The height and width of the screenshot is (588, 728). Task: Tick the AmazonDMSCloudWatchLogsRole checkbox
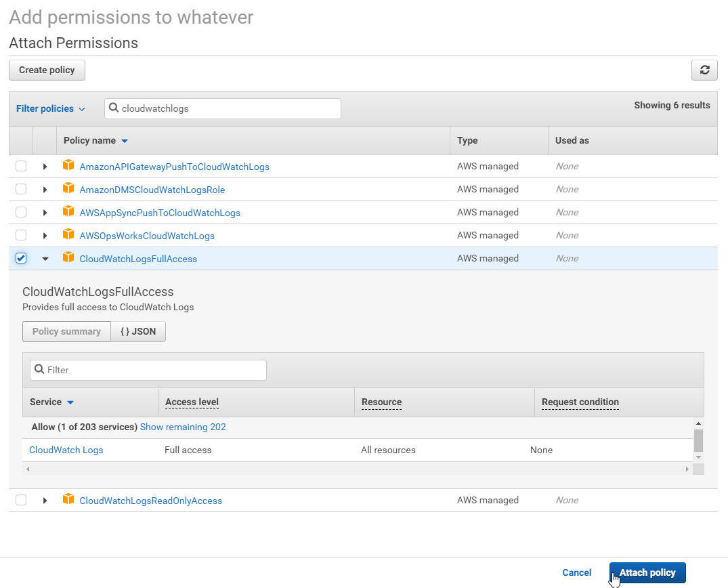pyautogui.click(x=21, y=189)
